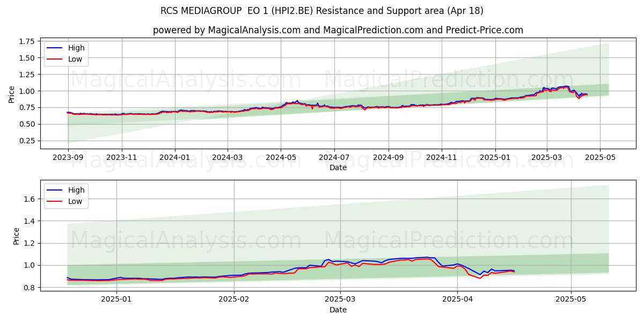Click the '2025-02' date label on bottom chart
The width and height of the screenshot is (644, 322).
[235, 300]
